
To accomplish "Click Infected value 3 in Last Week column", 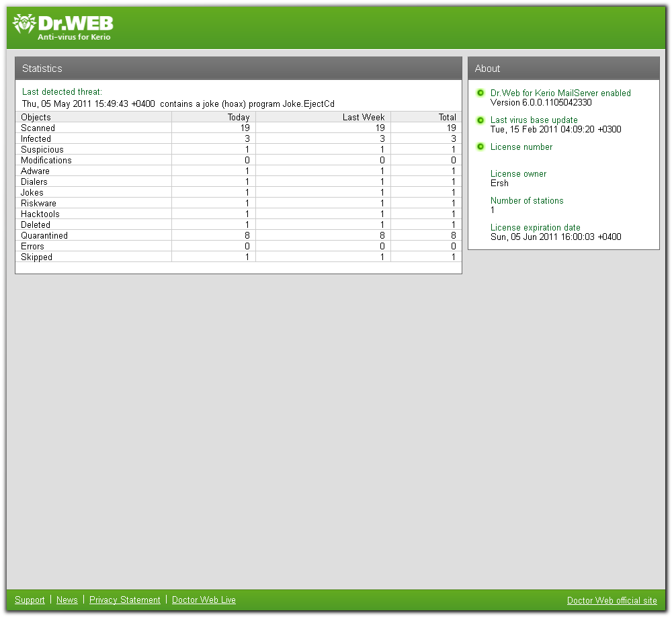I will (x=382, y=138).
